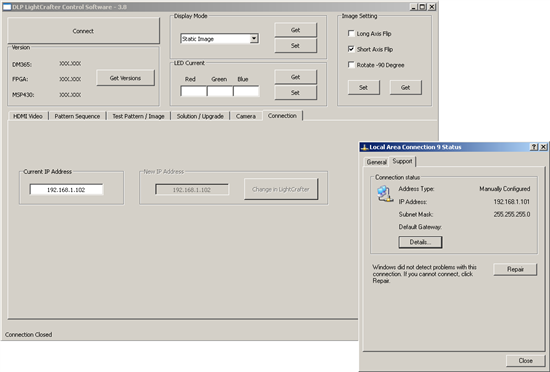Focus the Blue LED current field
550x372 pixels.
[x=246, y=91]
